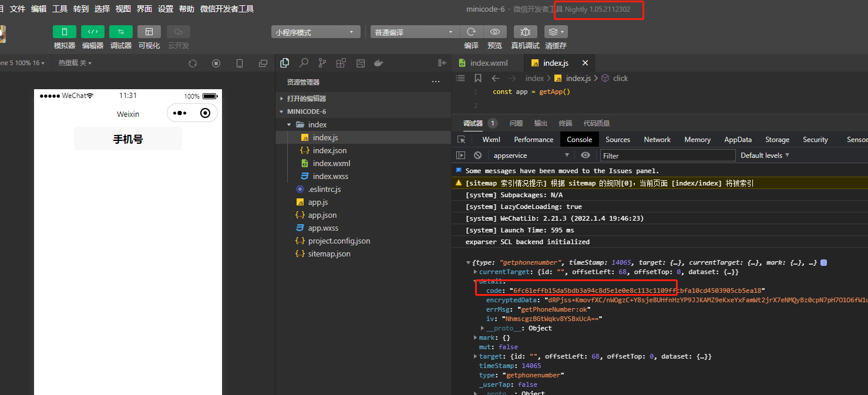
Task: Open the source control branch icon
Action: [322, 63]
